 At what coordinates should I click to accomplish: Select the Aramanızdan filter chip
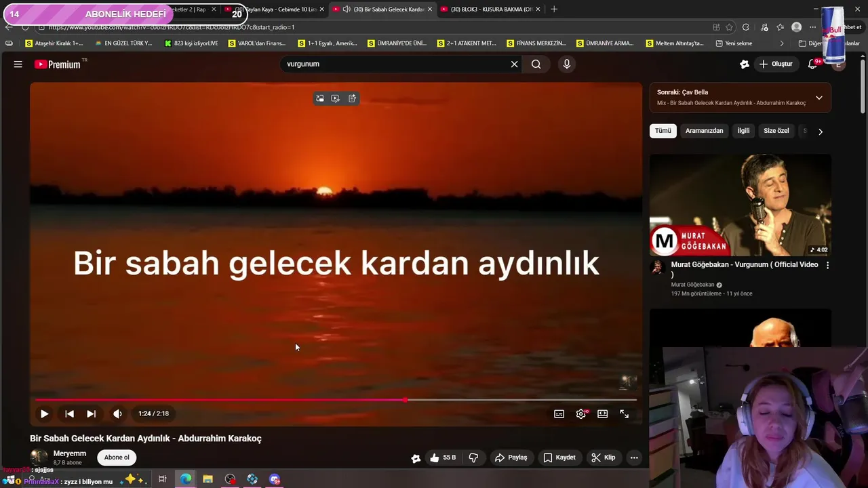[704, 131]
